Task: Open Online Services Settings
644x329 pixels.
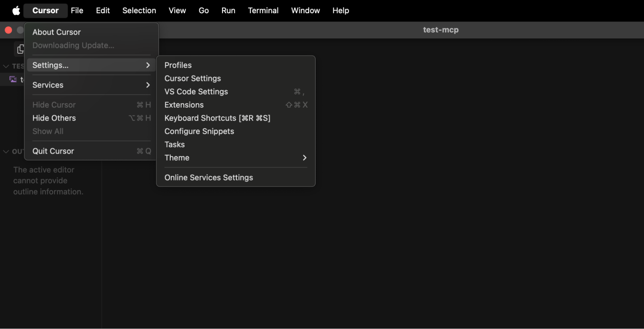Action: tap(236, 177)
